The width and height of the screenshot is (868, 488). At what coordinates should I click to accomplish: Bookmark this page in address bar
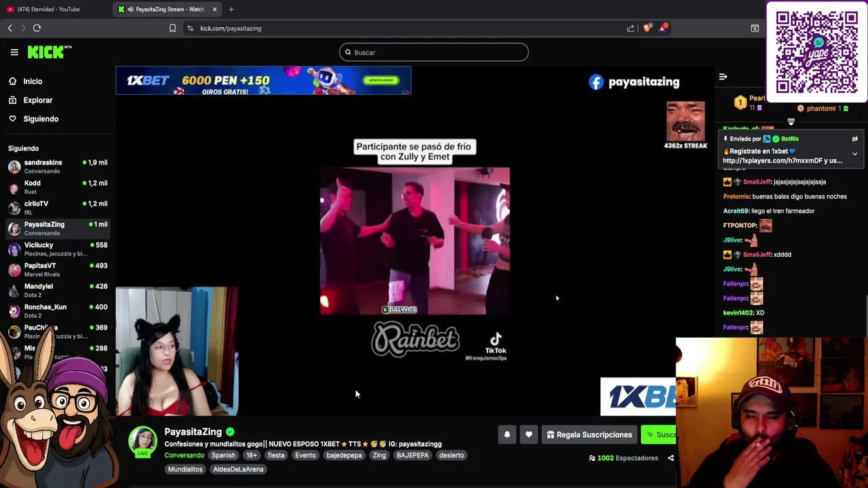[x=172, y=28]
